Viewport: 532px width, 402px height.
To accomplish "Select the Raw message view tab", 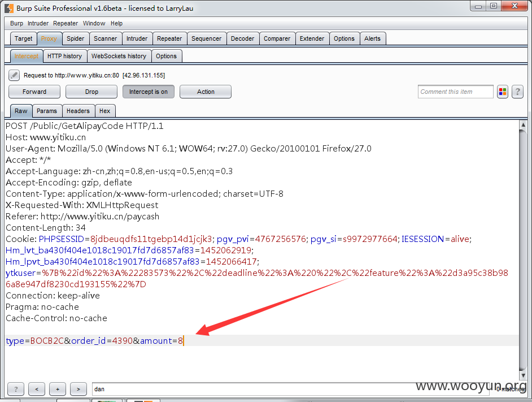I will click(x=21, y=111).
